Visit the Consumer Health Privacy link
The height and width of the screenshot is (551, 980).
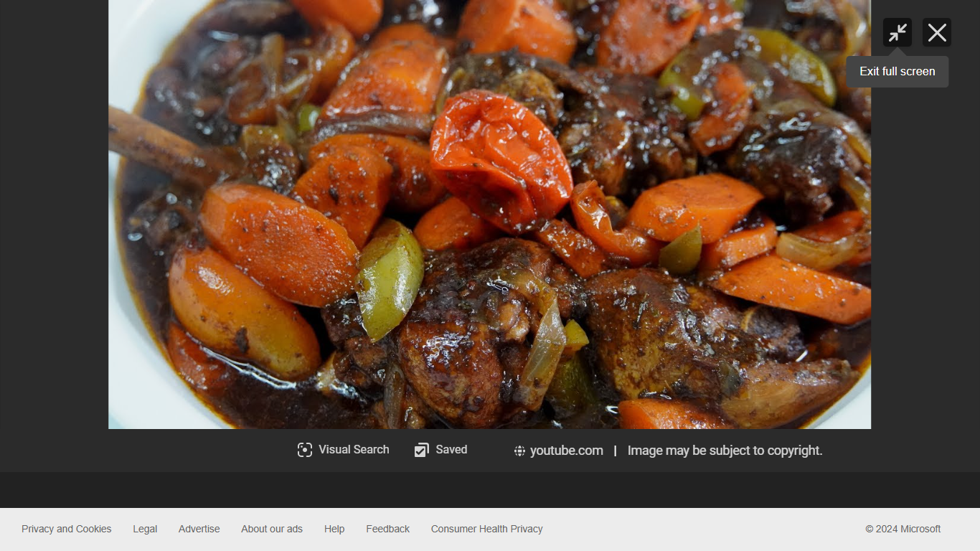click(486, 529)
